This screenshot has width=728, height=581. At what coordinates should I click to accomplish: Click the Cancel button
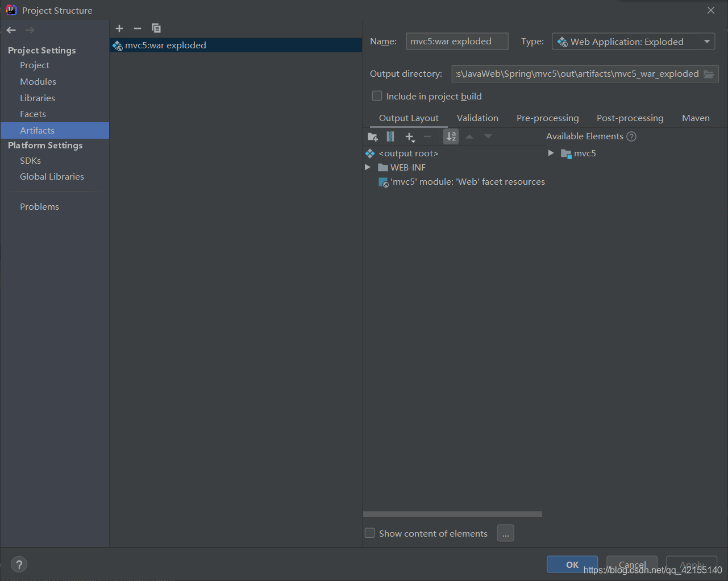pyautogui.click(x=632, y=565)
